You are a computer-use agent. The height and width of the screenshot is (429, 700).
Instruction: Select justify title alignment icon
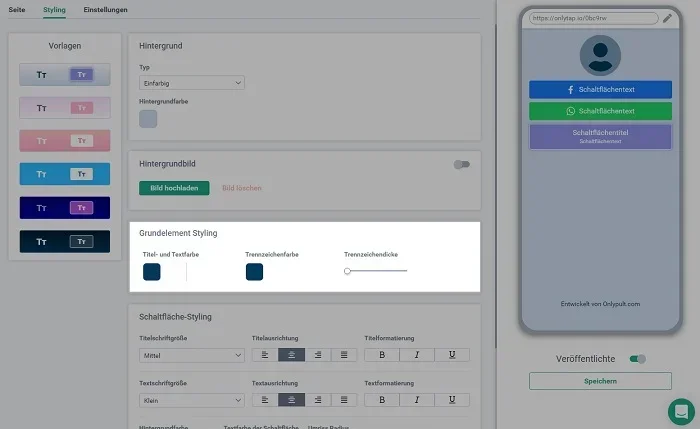343,355
